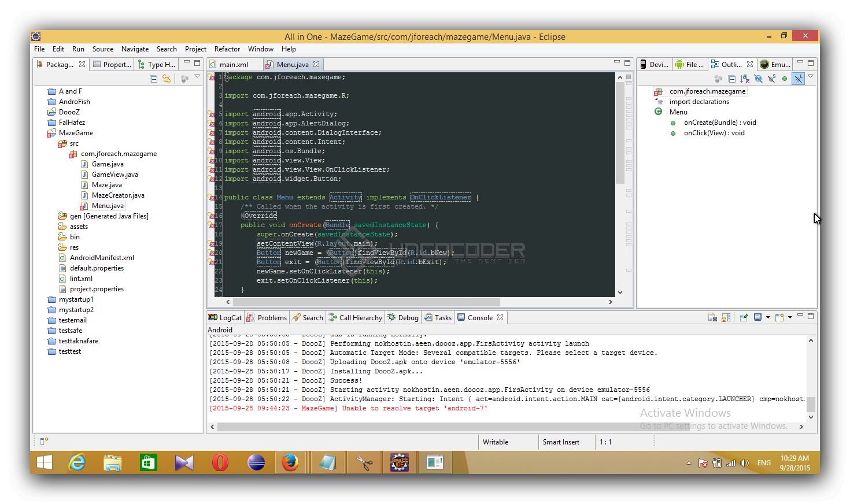Open Snipping Tool scissors icon on taskbar

pyautogui.click(x=364, y=462)
